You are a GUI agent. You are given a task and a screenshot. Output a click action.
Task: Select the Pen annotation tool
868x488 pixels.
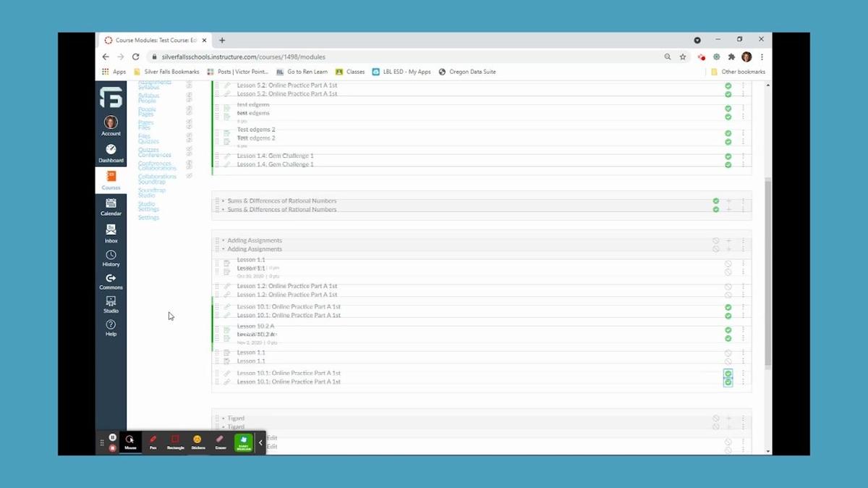pos(153,442)
